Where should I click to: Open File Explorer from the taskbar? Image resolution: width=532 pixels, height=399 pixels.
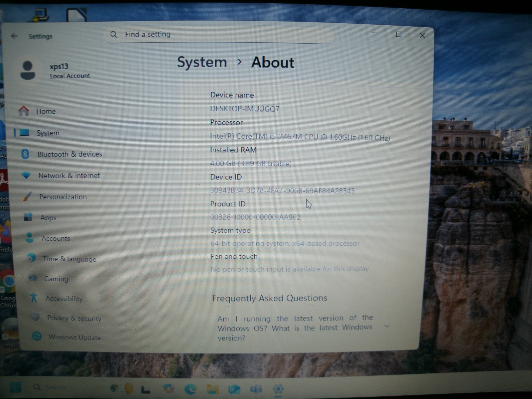213,389
